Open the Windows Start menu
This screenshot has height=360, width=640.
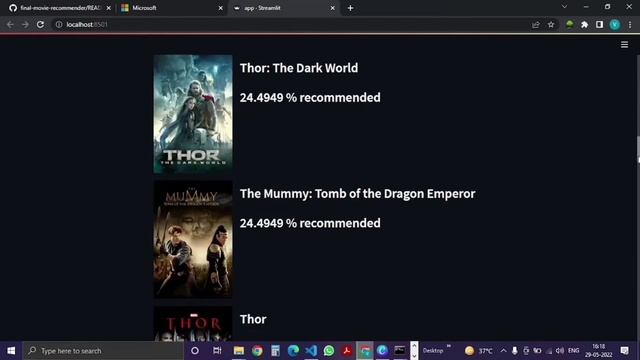click(11, 351)
